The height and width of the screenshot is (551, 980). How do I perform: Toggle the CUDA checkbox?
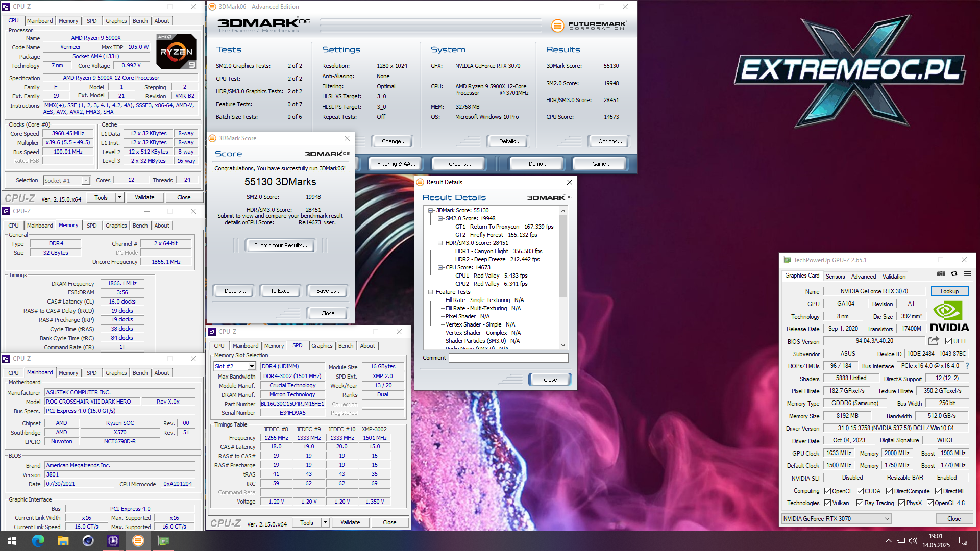pos(860,491)
